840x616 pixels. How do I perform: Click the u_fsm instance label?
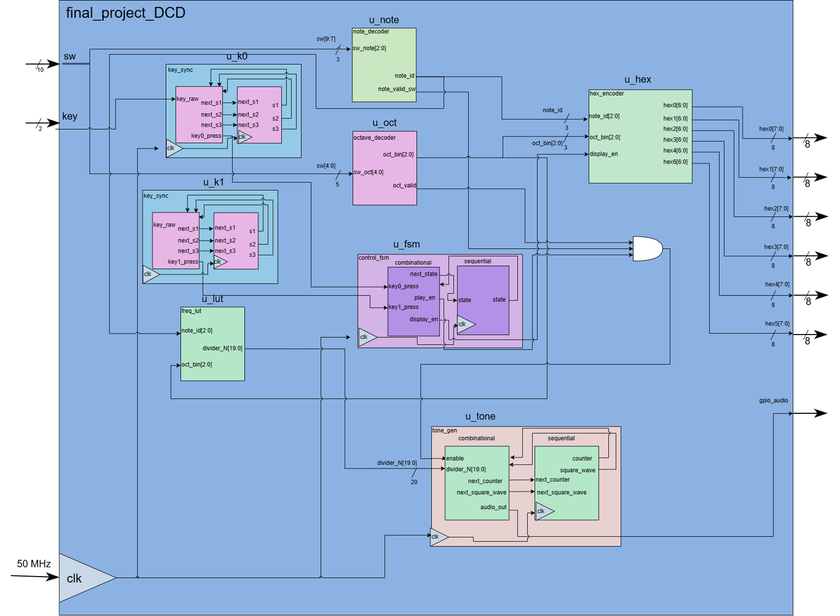[x=406, y=244]
